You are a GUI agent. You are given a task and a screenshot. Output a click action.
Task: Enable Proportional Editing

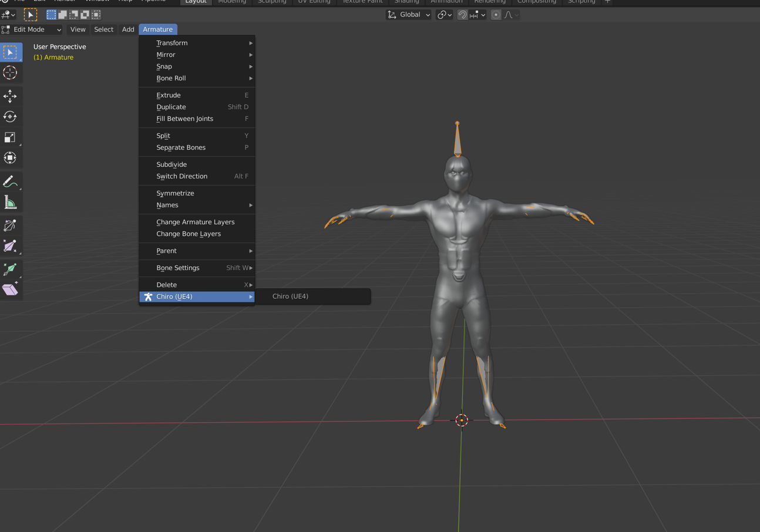pyautogui.click(x=495, y=14)
